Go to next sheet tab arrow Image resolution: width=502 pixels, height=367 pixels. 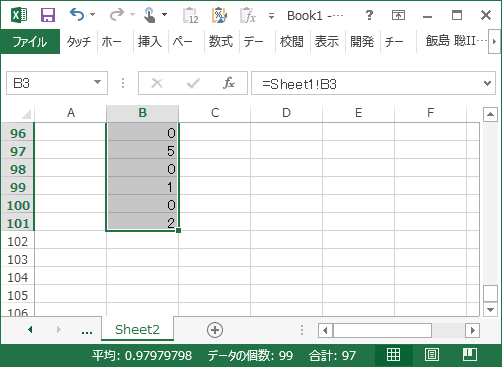[59, 330]
